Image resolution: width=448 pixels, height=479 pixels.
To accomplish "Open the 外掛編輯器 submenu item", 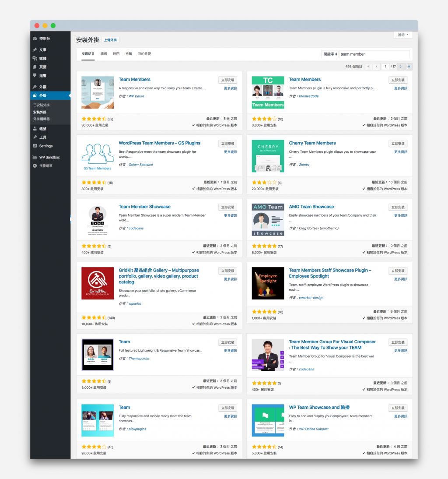I will (42, 119).
